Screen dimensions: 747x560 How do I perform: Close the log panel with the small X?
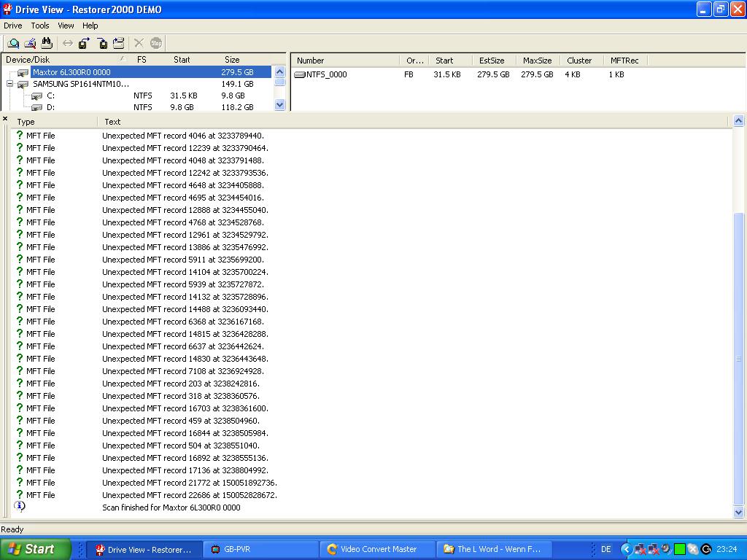click(x=5, y=119)
